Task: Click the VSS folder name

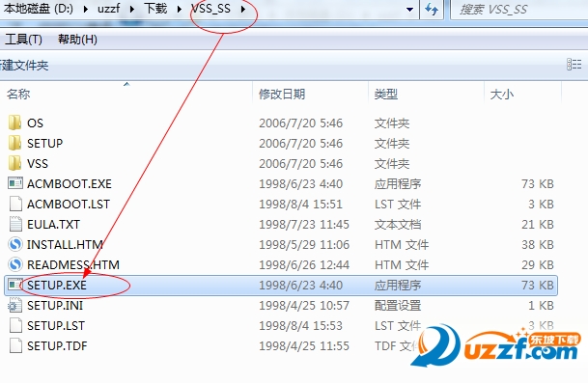Action: (38, 163)
